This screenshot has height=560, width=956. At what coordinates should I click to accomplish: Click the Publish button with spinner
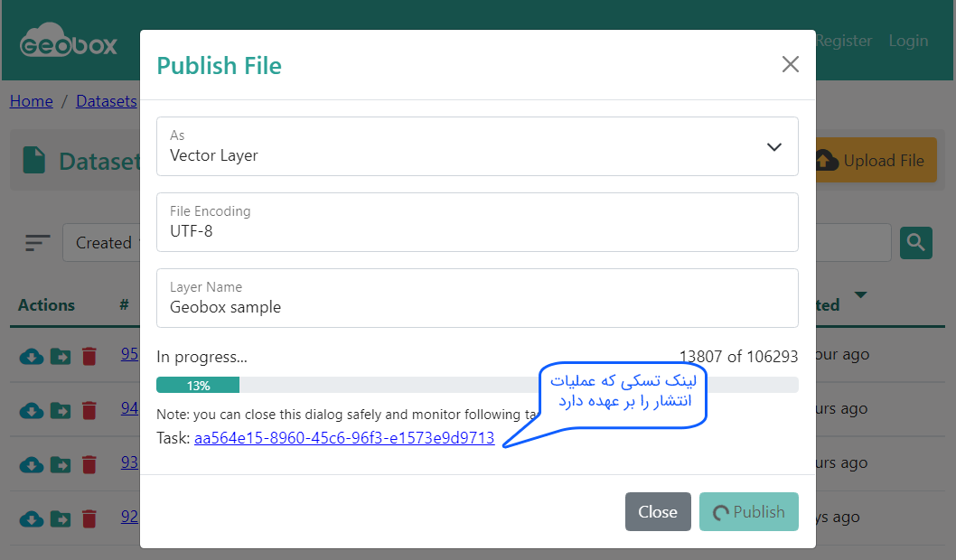pos(748,511)
